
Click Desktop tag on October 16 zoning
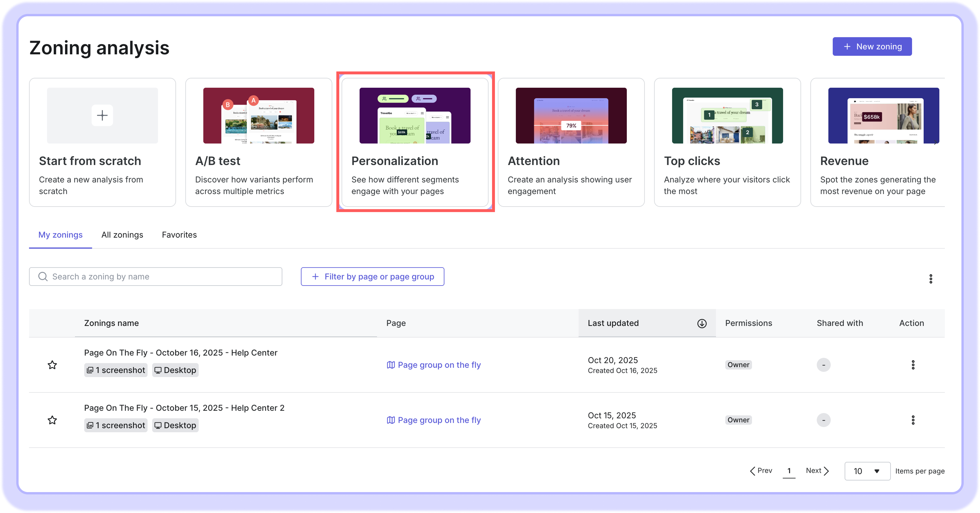pyautogui.click(x=175, y=370)
